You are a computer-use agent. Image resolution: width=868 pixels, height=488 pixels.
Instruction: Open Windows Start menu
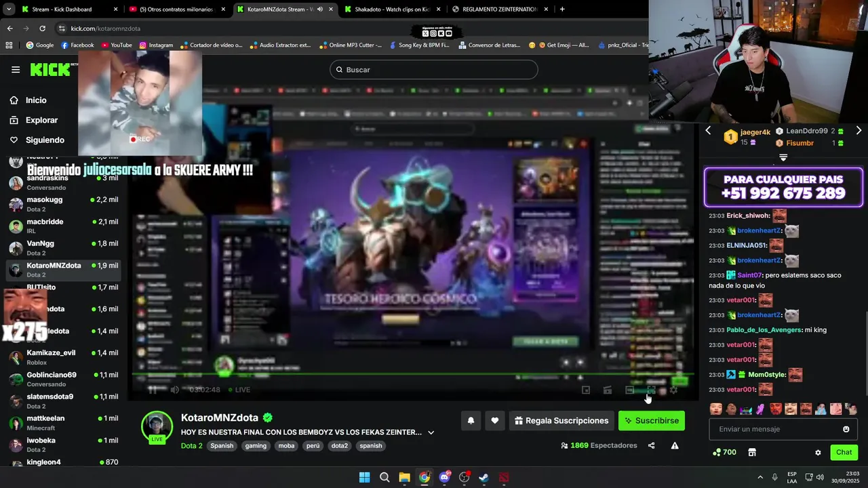[x=364, y=477]
